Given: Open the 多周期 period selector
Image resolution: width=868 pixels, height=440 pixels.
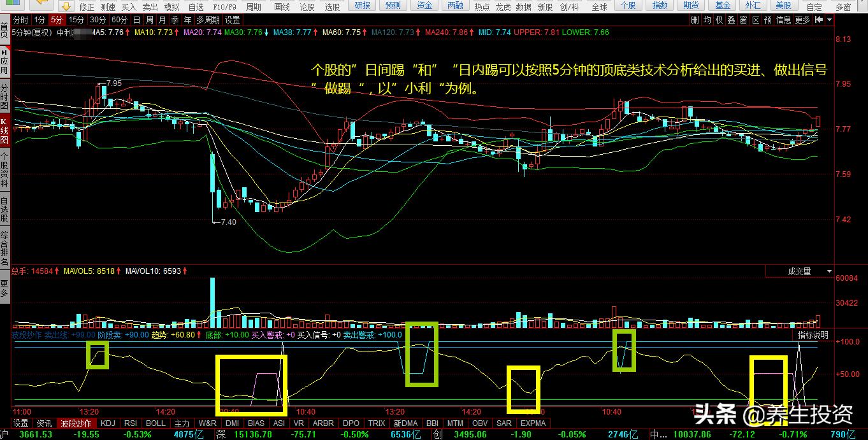Looking at the screenshot, I should (208, 19).
